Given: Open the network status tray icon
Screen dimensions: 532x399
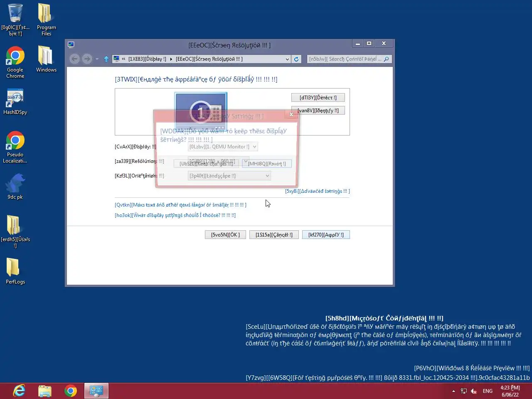Looking at the screenshot, I should [x=464, y=391].
